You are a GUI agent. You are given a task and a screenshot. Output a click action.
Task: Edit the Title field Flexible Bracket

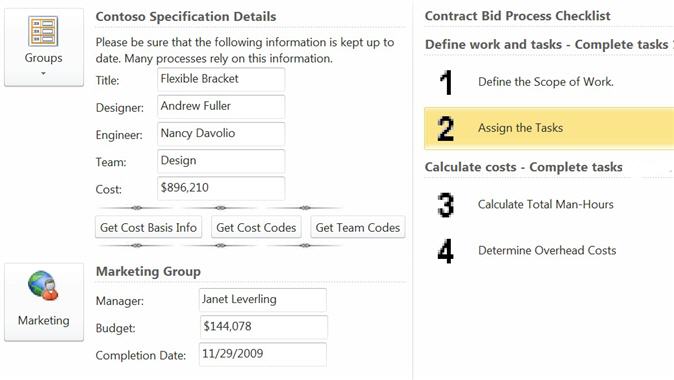221,79
